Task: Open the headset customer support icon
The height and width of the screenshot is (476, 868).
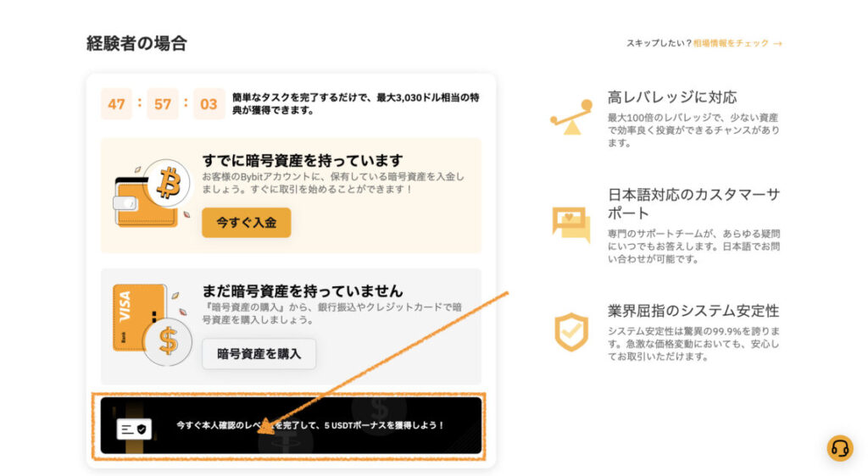Action: (840, 448)
